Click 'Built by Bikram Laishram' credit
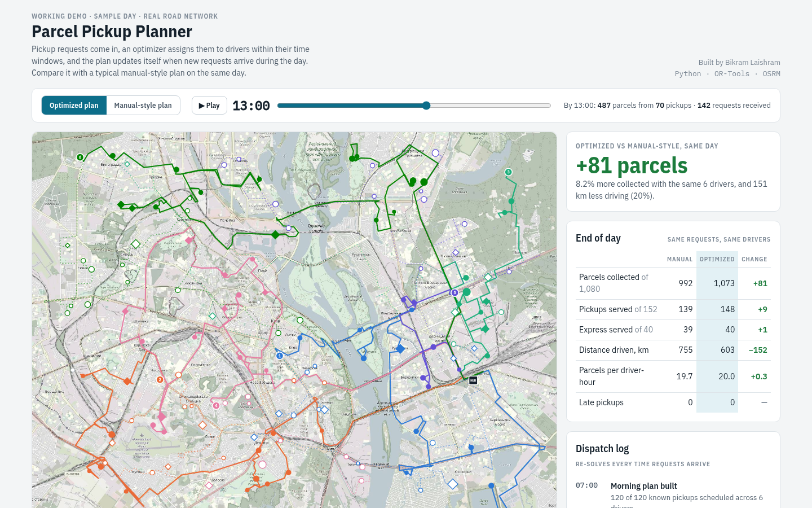The width and height of the screenshot is (812, 508). point(739,63)
